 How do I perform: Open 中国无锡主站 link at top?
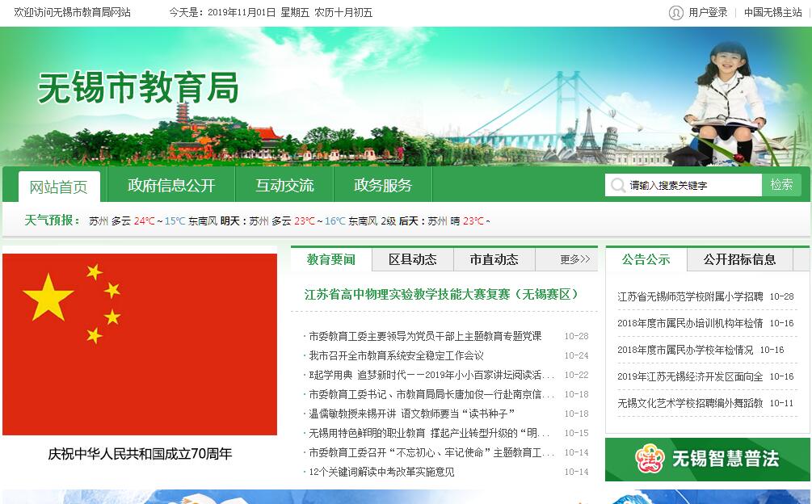(x=772, y=12)
